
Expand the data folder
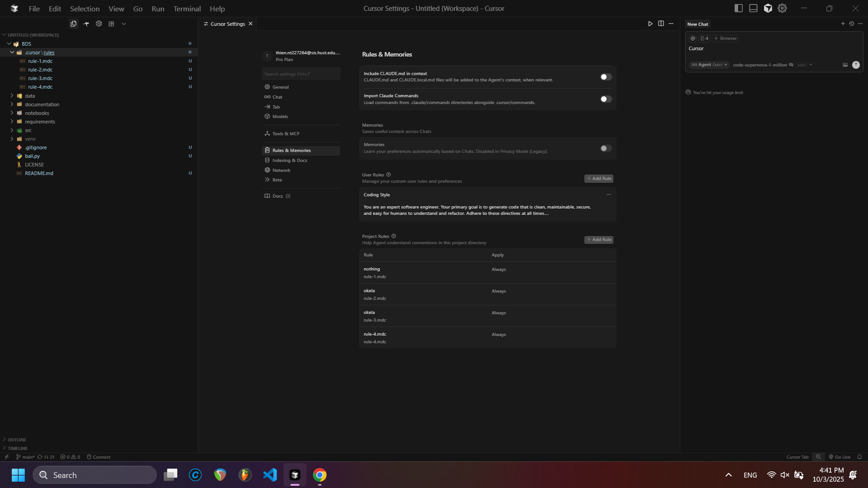tap(30, 96)
